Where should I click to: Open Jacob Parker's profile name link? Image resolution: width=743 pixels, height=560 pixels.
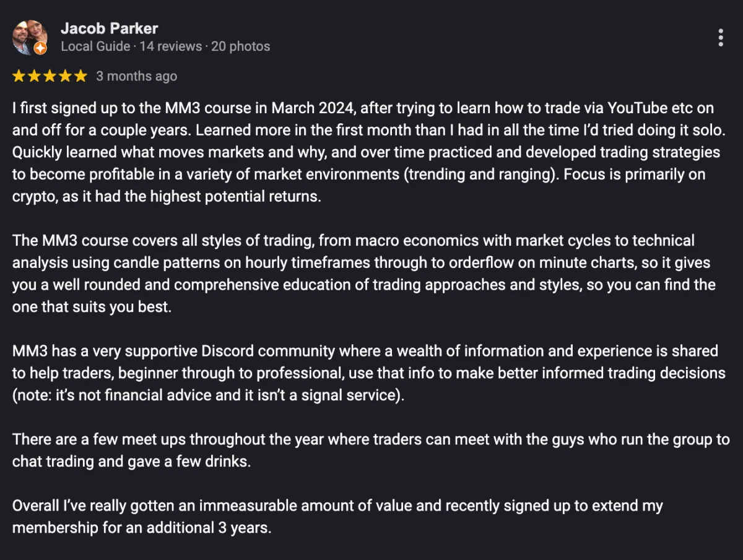coord(110,28)
